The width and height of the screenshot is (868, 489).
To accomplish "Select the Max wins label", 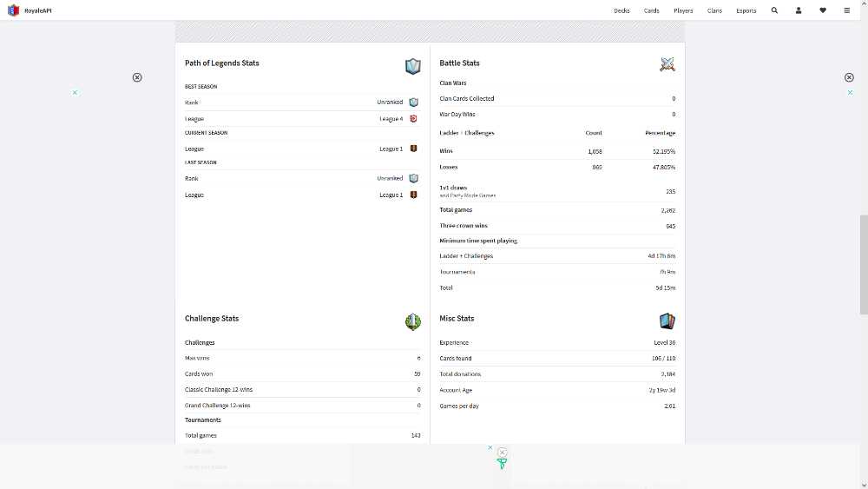I will pyautogui.click(x=197, y=359).
